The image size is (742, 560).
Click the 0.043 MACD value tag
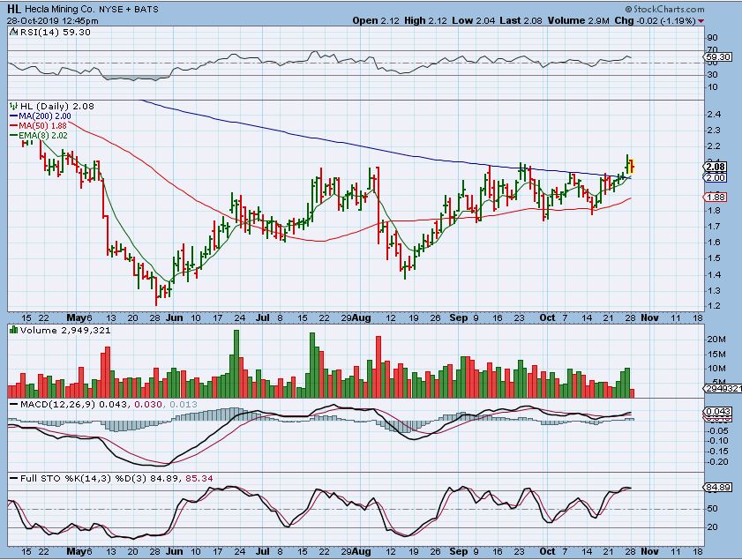click(x=718, y=412)
